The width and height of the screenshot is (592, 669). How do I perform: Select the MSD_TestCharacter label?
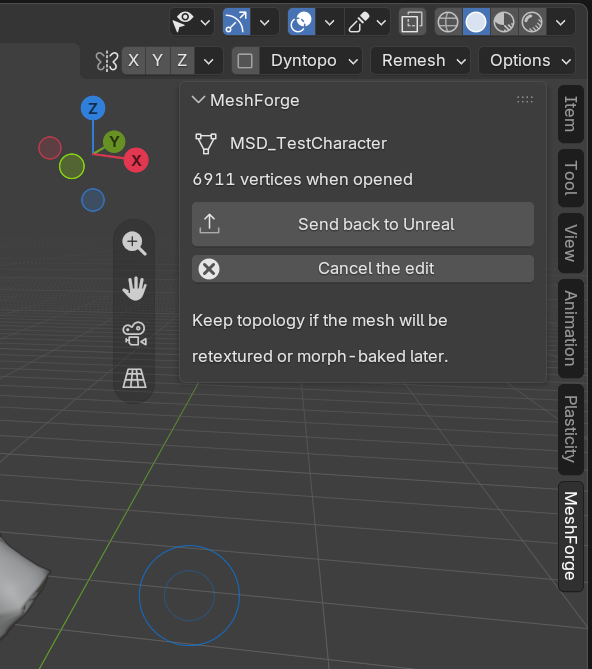(308, 143)
